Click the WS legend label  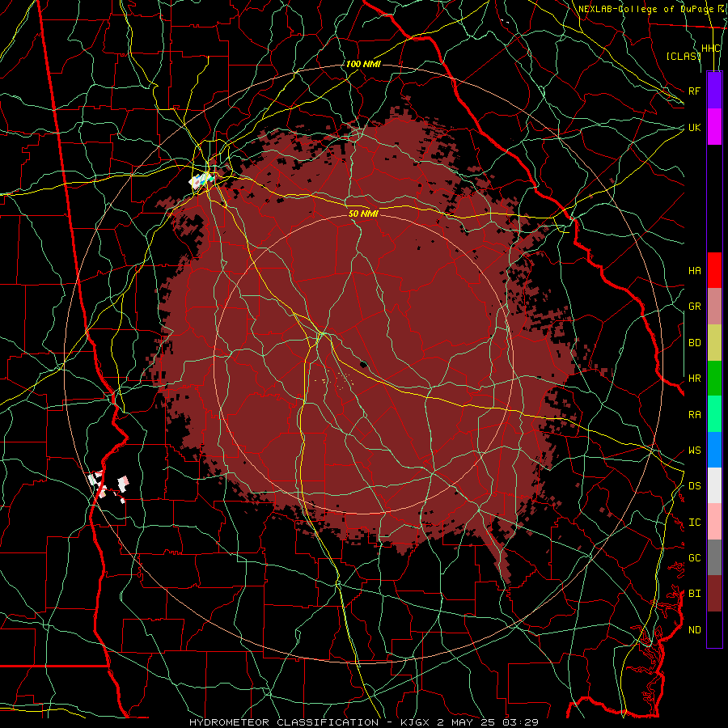pyautogui.click(x=695, y=451)
